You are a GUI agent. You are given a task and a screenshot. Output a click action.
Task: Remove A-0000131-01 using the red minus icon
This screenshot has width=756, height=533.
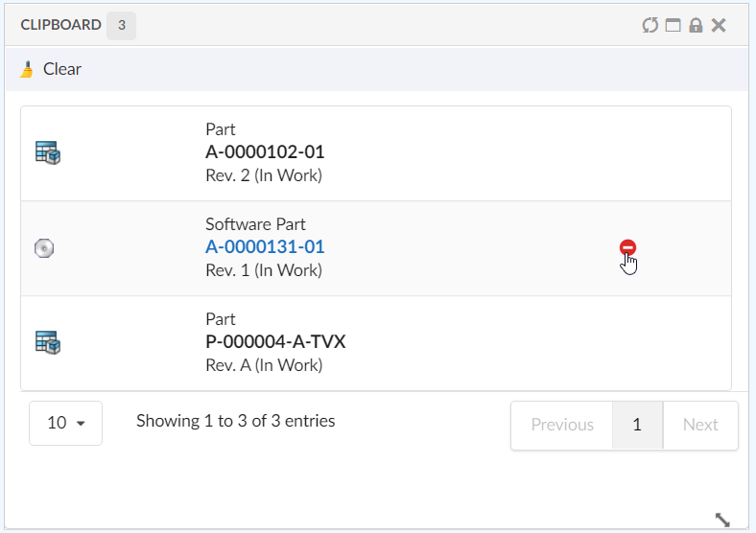[627, 248]
